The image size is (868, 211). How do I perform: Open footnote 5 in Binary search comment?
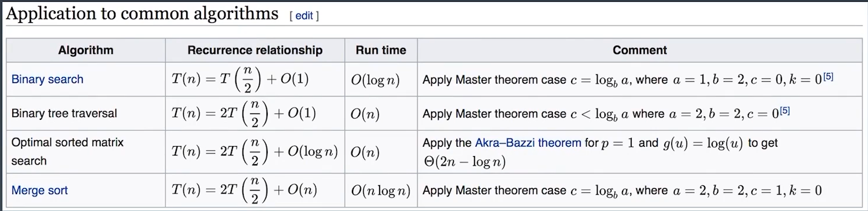(x=828, y=76)
